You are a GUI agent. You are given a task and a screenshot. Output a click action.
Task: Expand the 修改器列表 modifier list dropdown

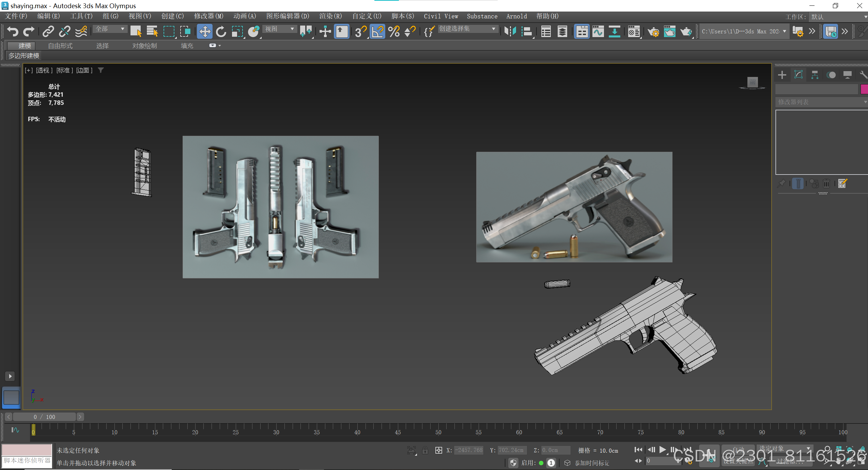(x=821, y=102)
